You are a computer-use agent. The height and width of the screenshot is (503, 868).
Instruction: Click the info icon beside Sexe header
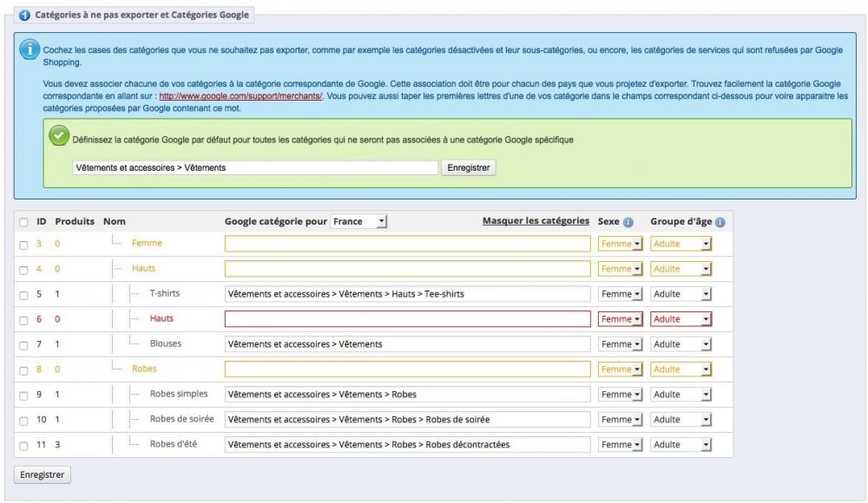click(x=628, y=222)
